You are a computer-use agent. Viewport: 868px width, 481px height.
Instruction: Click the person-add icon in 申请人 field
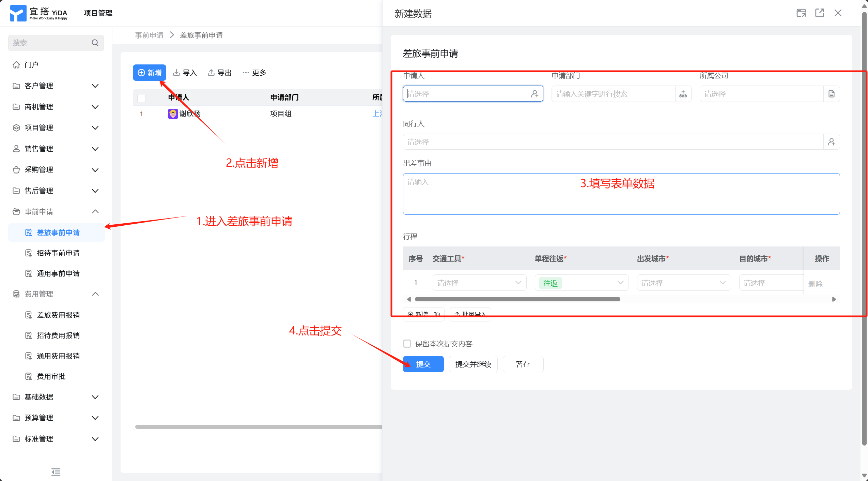tap(534, 94)
